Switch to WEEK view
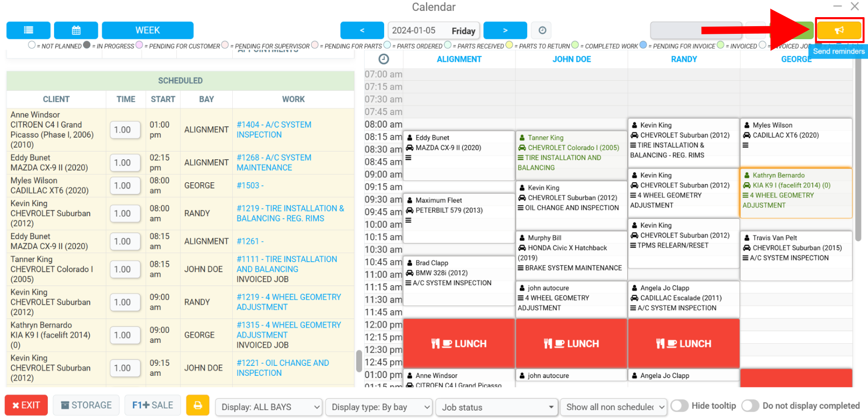Screen dimensions: 868x420 [x=147, y=30]
